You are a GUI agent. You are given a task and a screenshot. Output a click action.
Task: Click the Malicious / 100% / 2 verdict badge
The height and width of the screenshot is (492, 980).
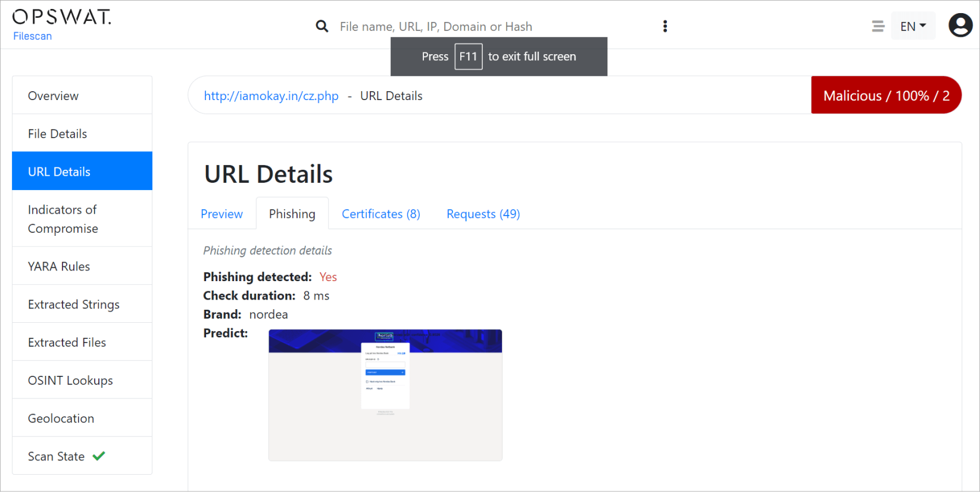pos(886,95)
